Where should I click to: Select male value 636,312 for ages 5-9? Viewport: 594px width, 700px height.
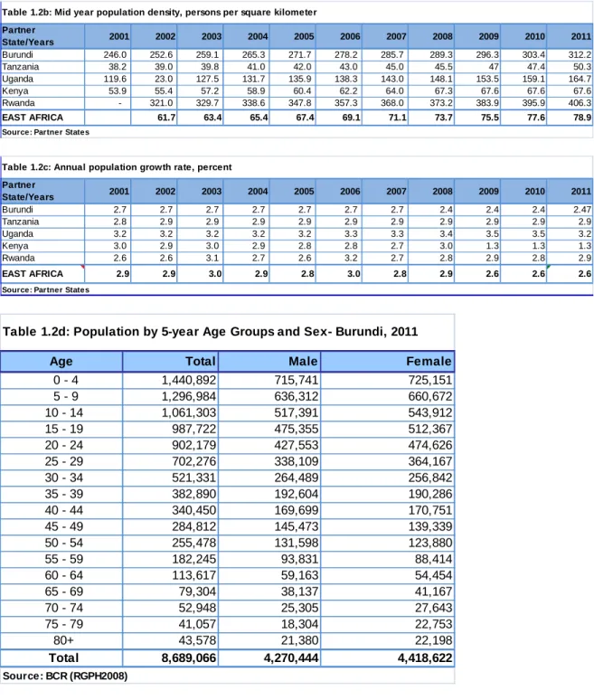[297, 396]
